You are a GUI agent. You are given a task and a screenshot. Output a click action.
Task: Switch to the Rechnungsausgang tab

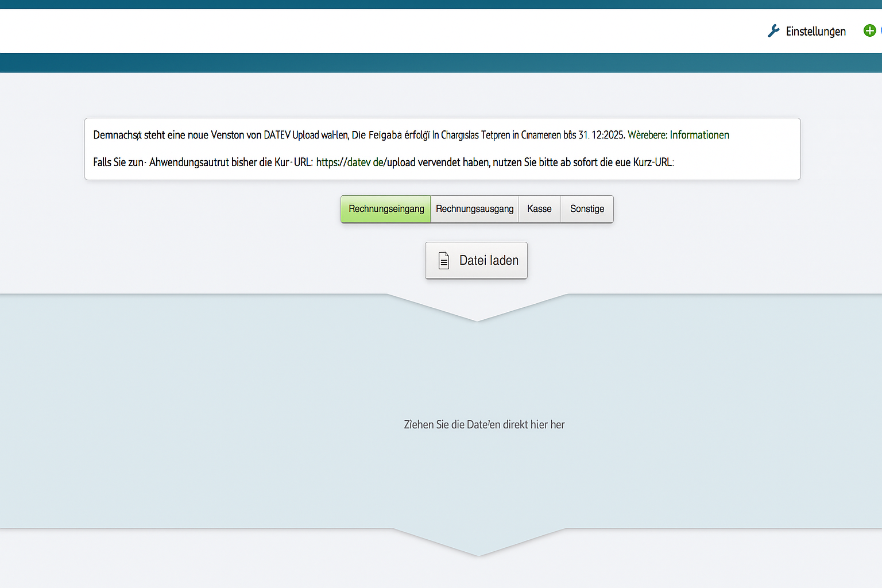coord(474,209)
